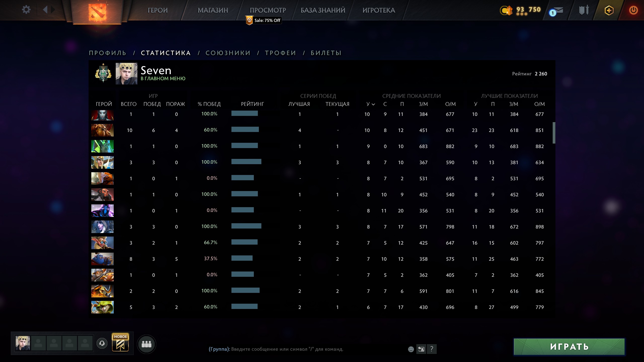Image resolution: width=644 pixels, height=362 pixels.
Task: Sort by ТЕКУЩАЯ win streak column
Action: (x=337, y=104)
